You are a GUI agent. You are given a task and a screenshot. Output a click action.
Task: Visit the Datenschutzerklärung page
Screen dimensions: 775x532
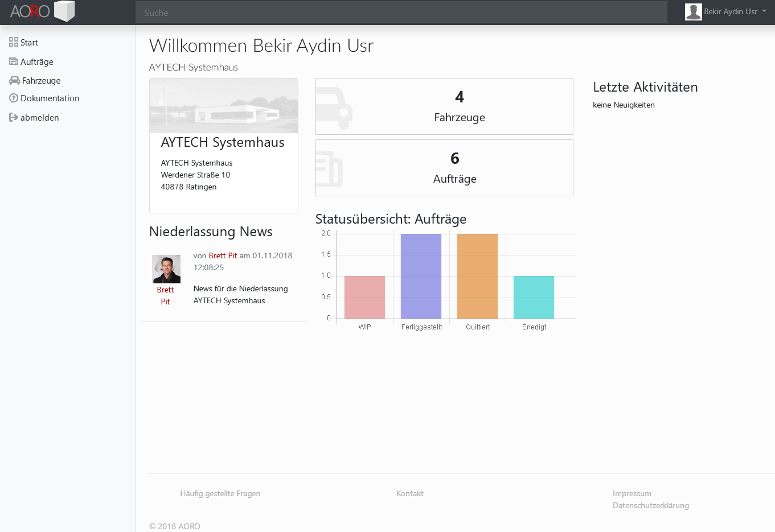tap(651, 505)
